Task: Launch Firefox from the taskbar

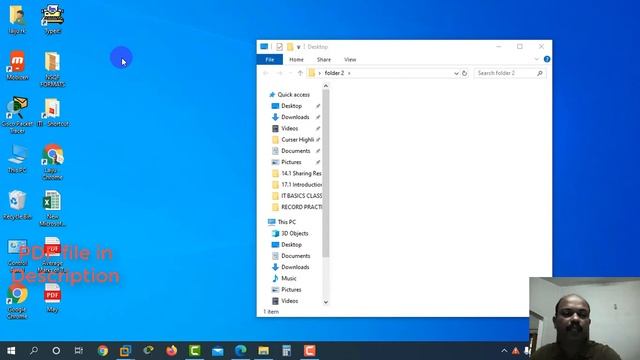Action: [x=171, y=351]
